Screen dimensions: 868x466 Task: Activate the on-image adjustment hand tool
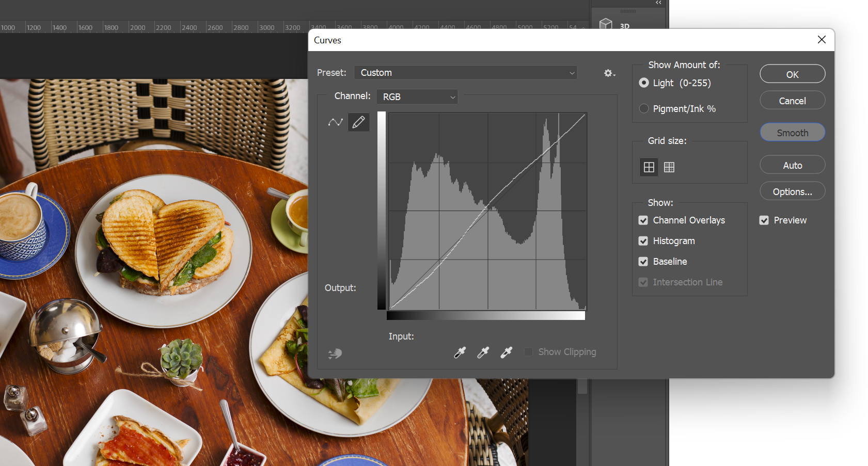(335, 353)
